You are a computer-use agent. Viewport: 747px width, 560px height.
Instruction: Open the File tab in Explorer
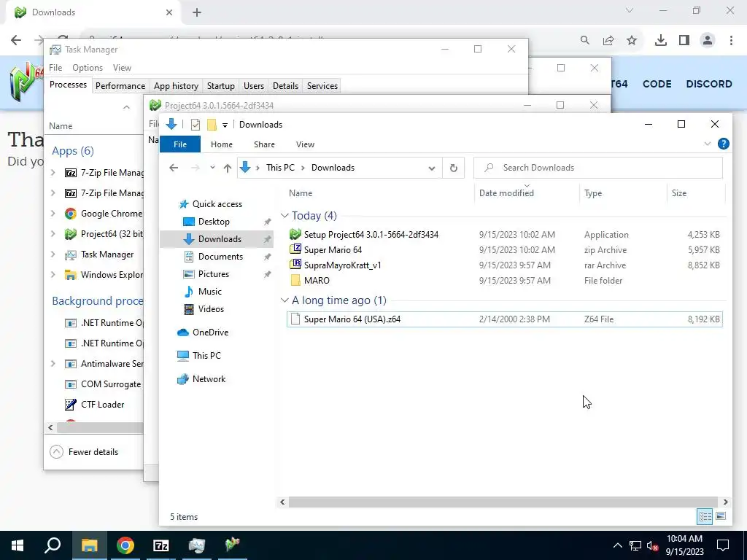click(x=180, y=144)
